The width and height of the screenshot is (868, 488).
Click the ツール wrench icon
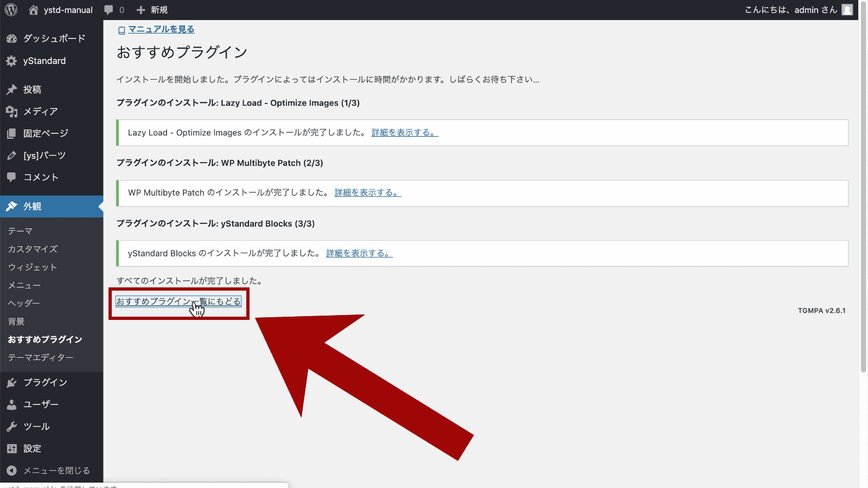(11, 427)
